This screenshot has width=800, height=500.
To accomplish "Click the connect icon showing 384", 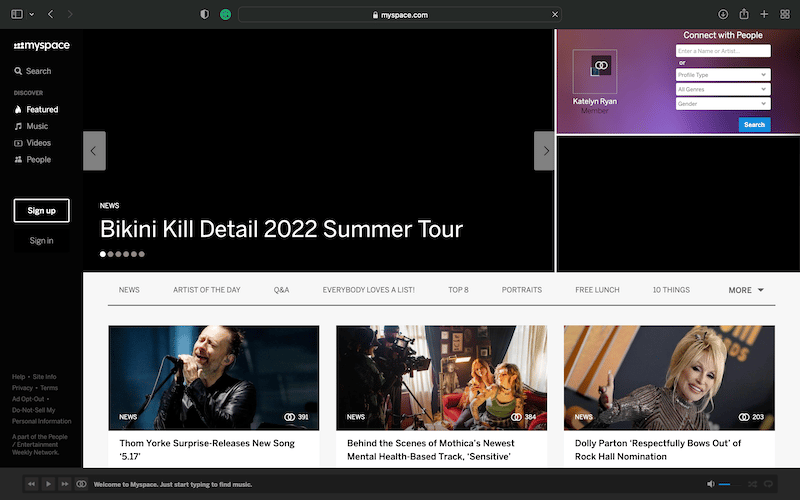I will [x=516, y=417].
